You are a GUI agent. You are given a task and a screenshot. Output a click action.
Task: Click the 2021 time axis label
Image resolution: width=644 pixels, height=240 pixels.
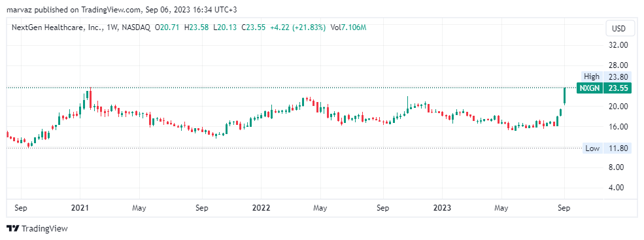point(80,207)
